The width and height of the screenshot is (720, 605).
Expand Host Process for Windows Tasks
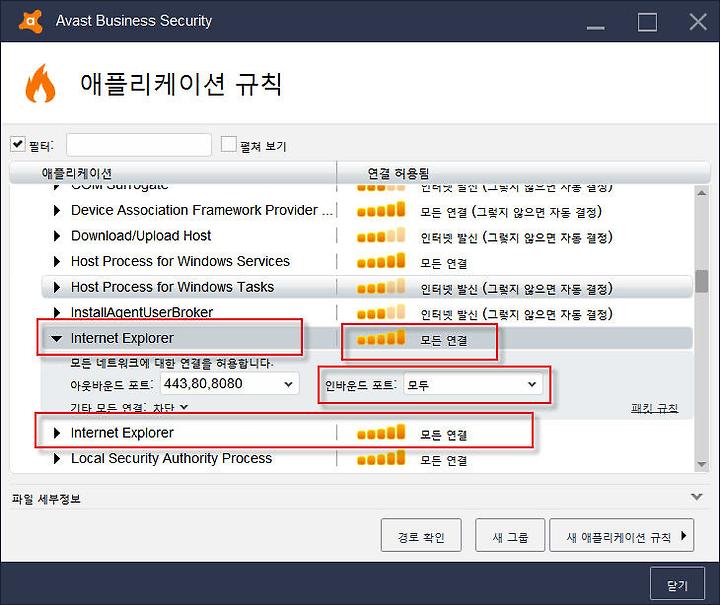[56, 287]
